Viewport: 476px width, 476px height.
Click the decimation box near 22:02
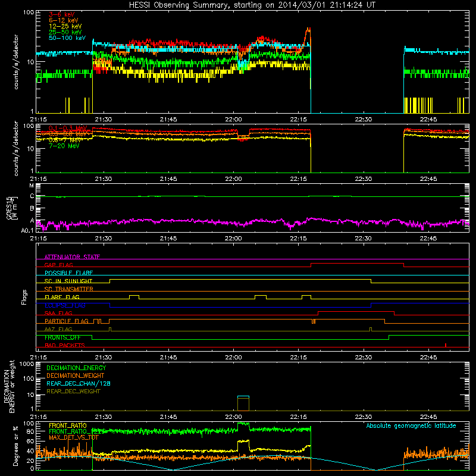tap(243, 403)
